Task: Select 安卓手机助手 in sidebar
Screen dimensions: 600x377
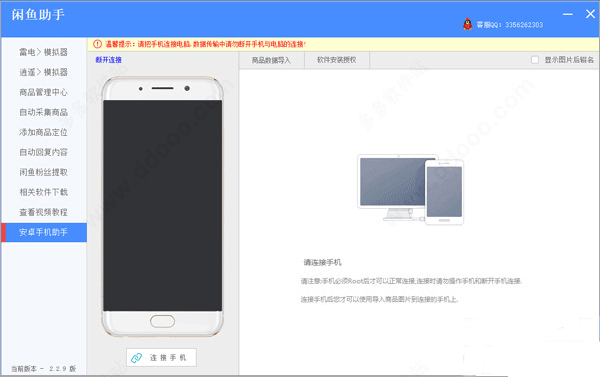Action: (44, 232)
